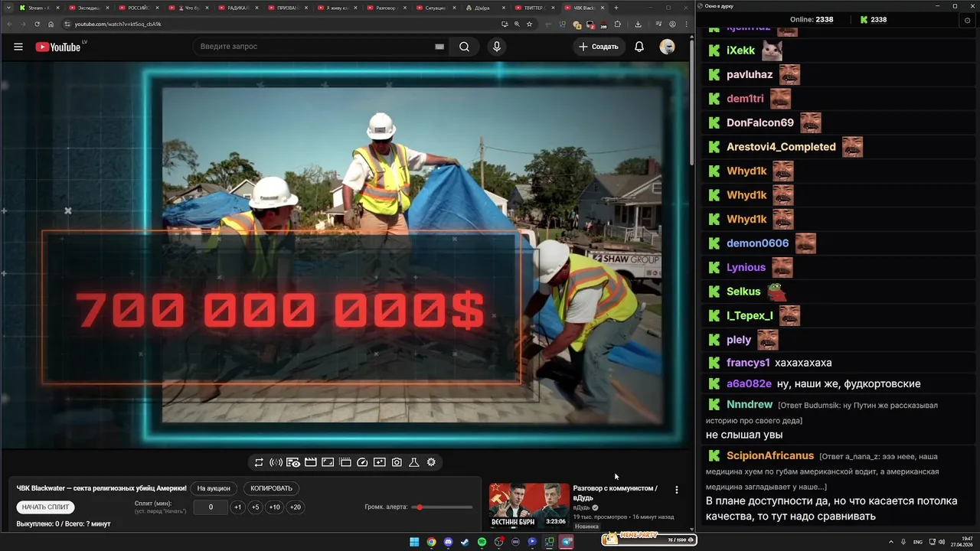Viewport: 980px width, 551px height.
Task: Click the playing YouTube video area
Action: pos(345,255)
